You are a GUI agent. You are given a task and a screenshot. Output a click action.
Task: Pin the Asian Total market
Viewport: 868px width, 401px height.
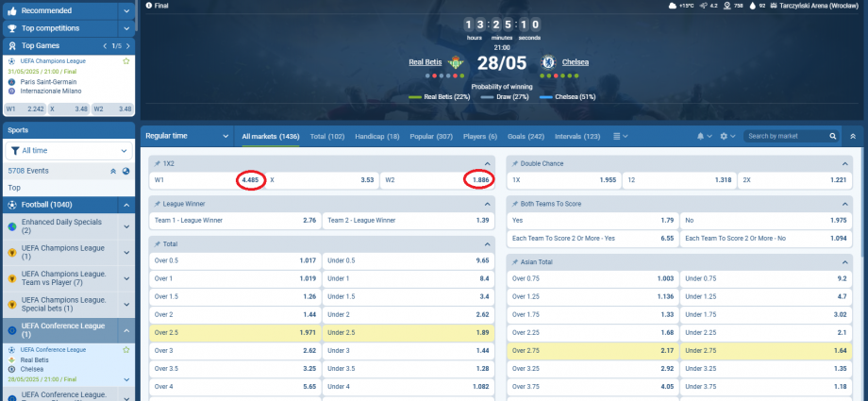click(515, 262)
